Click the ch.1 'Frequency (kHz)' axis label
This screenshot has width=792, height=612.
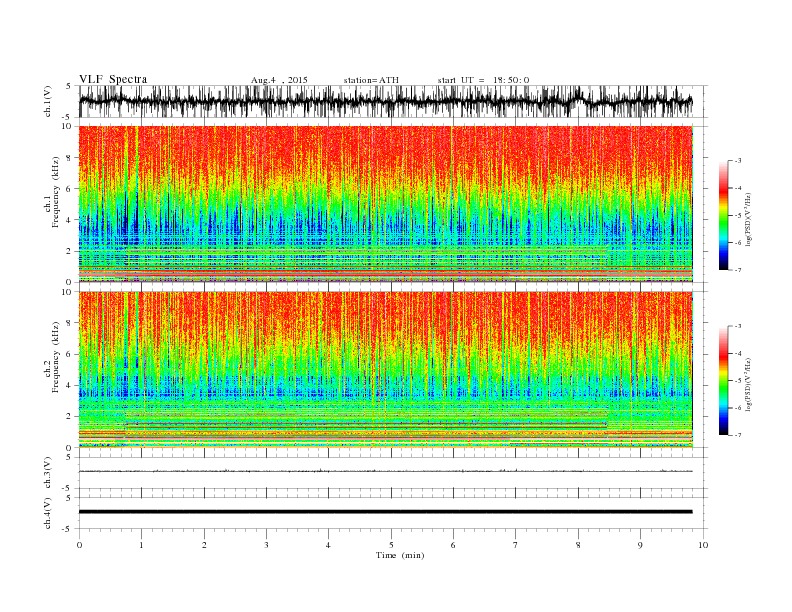56,192
